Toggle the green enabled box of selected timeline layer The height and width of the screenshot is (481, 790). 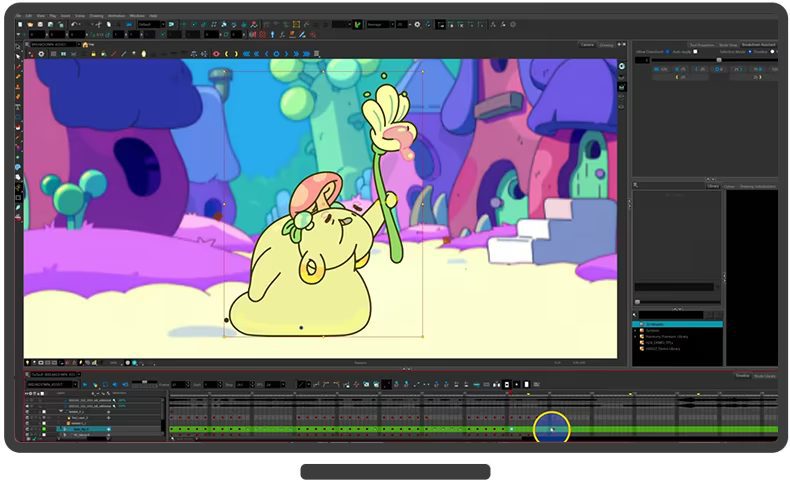click(44, 429)
